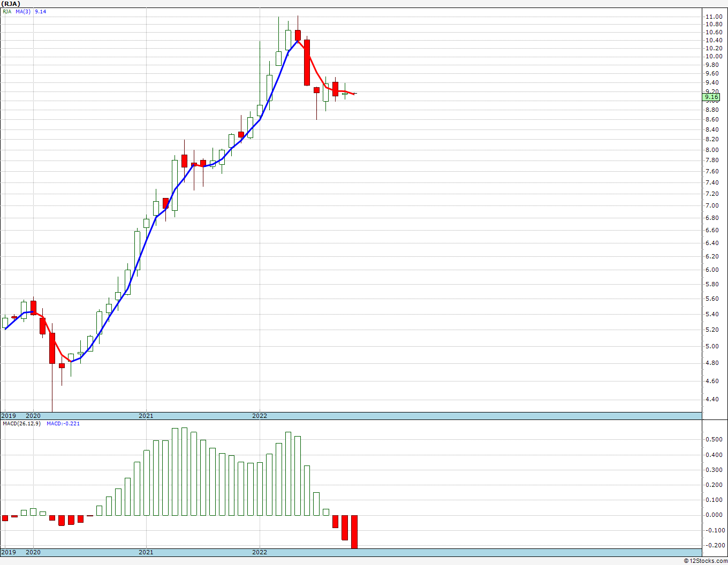This screenshot has height=565, width=728.
Task: Click the (RJA) ticker title
Action: click(11, 4)
